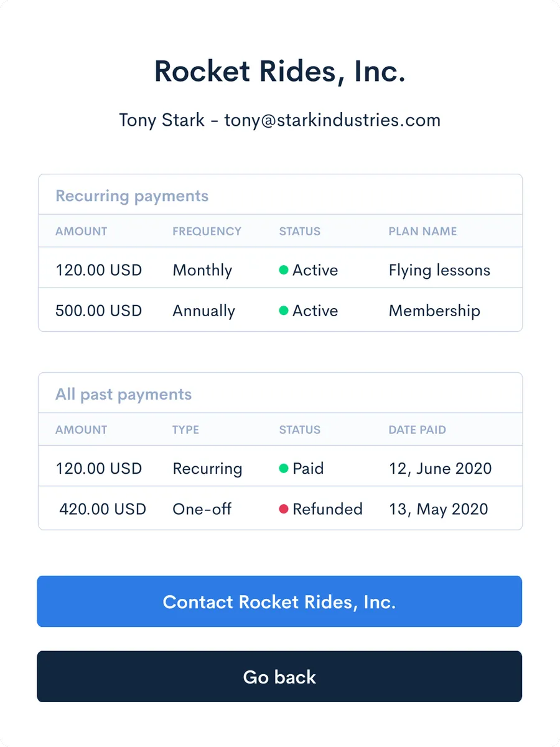Click the Rocket Rides, Inc. title

click(279, 71)
